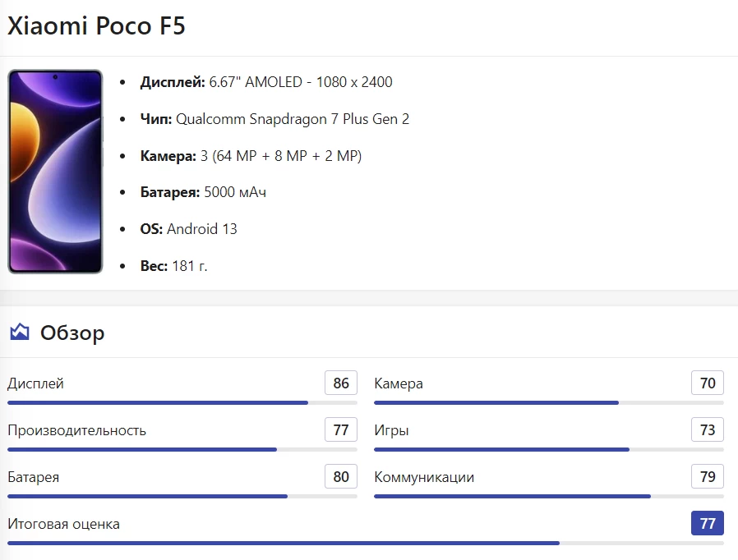Click the Дисплей score badge 86
Viewport: 738px width, 560px height.
click(x=341, y=383)
